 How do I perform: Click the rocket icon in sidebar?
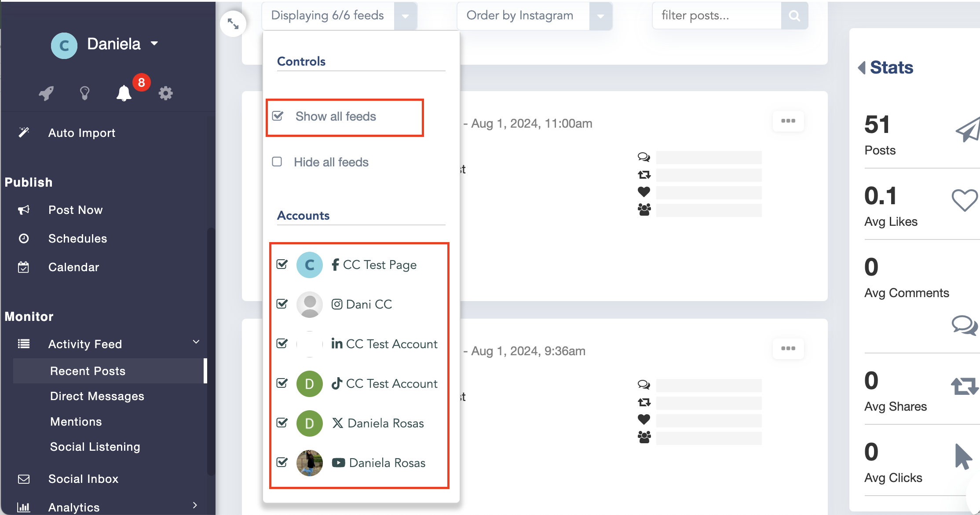46,93
